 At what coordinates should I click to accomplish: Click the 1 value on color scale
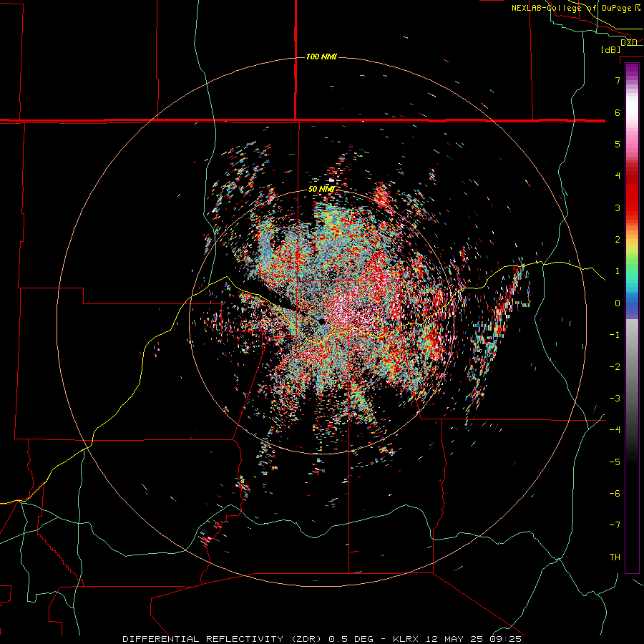pyautogui.click(x=618, y=271)
